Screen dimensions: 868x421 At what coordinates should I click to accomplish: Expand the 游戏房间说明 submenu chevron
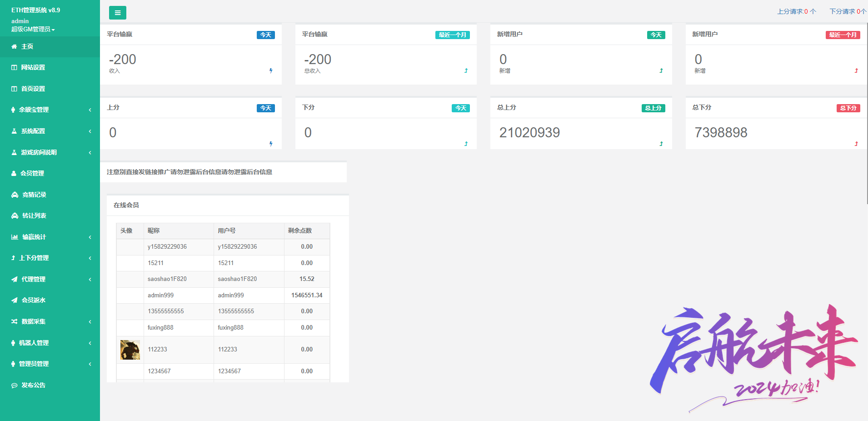pos(90,152)
